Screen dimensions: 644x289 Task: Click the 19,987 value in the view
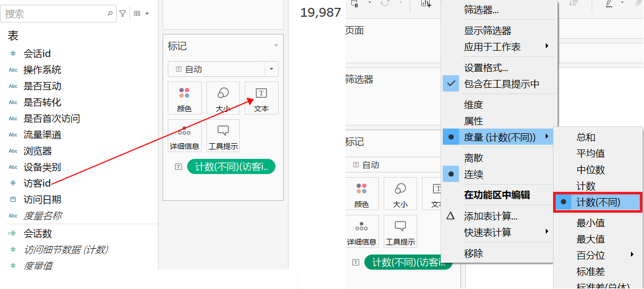[x=320, y=13]
